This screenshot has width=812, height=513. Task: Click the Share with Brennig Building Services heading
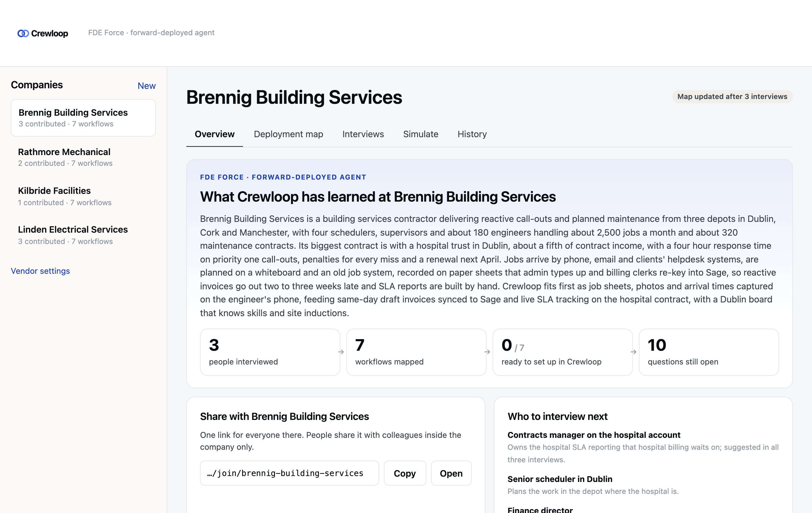click(x=284, y=416)
